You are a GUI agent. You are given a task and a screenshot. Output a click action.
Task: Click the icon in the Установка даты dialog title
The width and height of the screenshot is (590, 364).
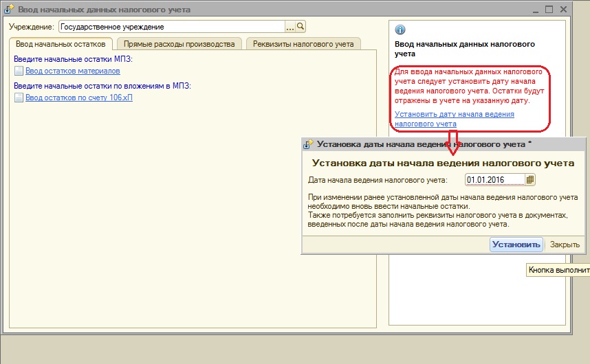pyautogui.click(x=307, y=144)
